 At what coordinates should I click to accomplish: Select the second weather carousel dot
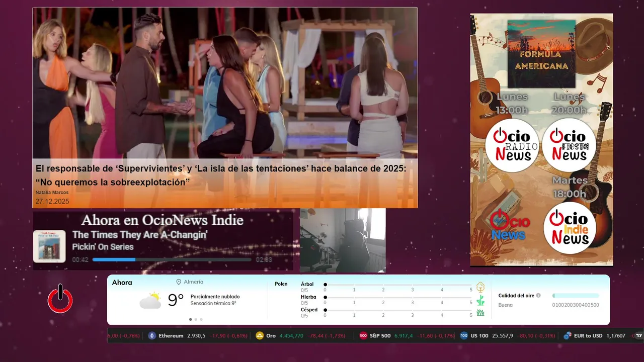(x=196, y=319)
